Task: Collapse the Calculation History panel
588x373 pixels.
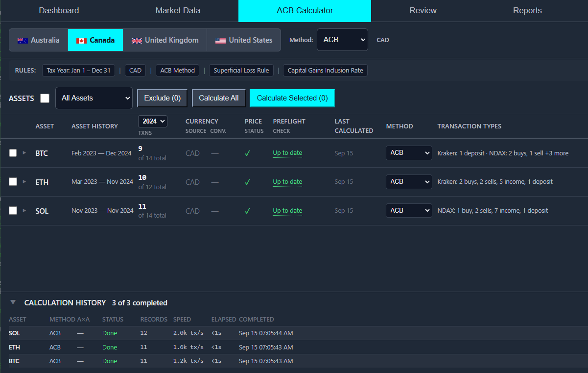Action: click(13, 302)
